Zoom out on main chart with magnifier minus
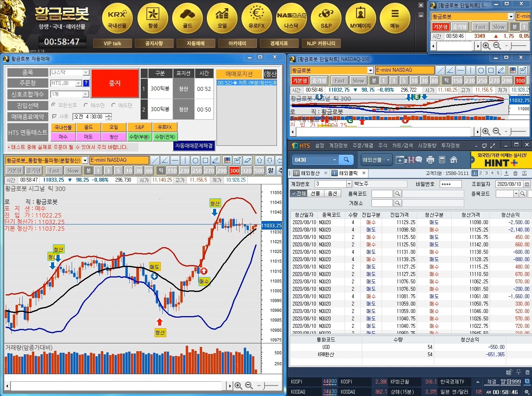The image size is (532, 396). (249, 386)
